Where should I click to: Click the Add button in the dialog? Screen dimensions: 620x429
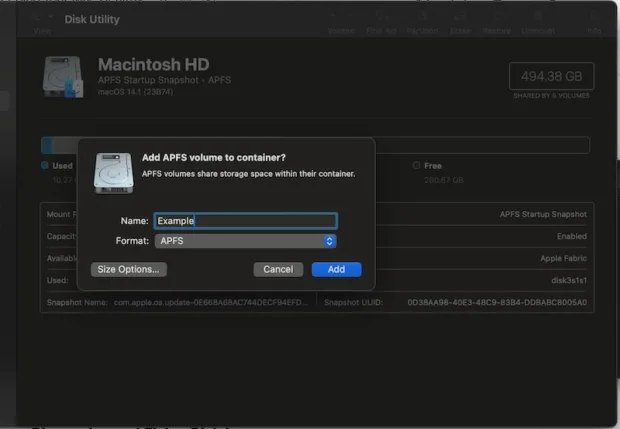click(x=336, y=269)
